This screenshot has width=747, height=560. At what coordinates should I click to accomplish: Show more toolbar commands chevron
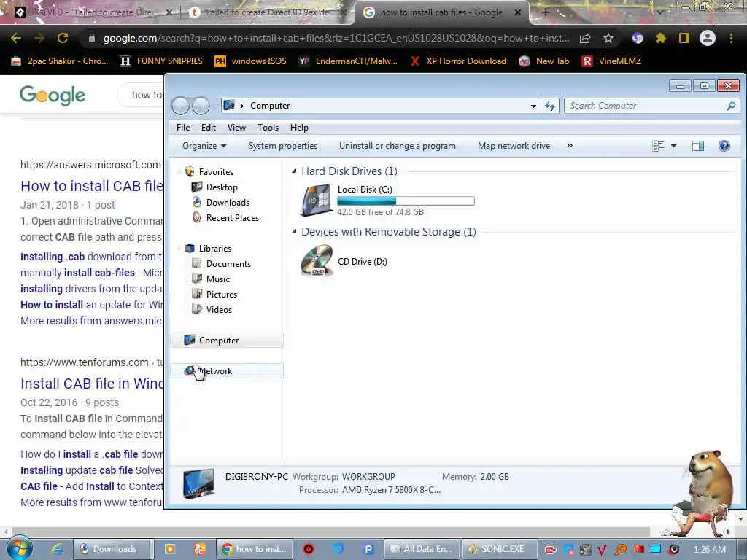[x=569, y=146]
